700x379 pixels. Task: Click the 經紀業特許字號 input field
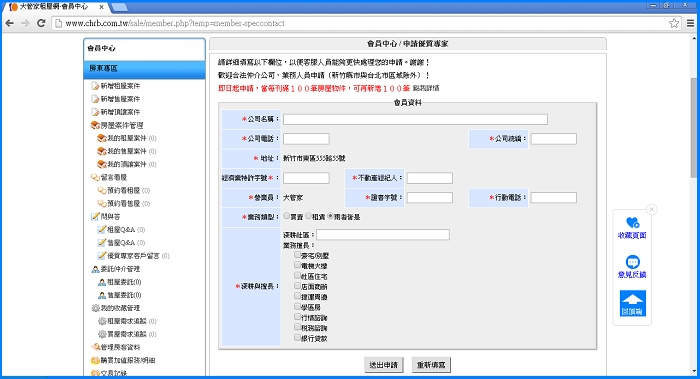pyautogui.click(x=306, y=178)
